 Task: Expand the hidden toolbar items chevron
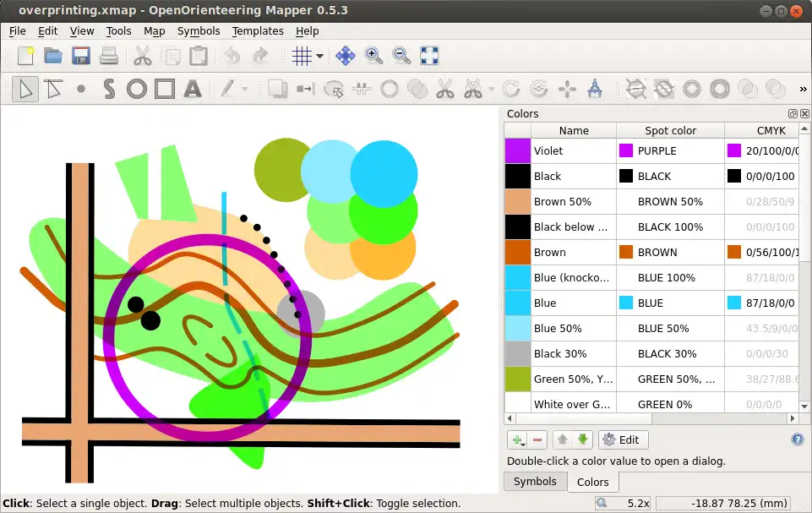click(803, 90)
